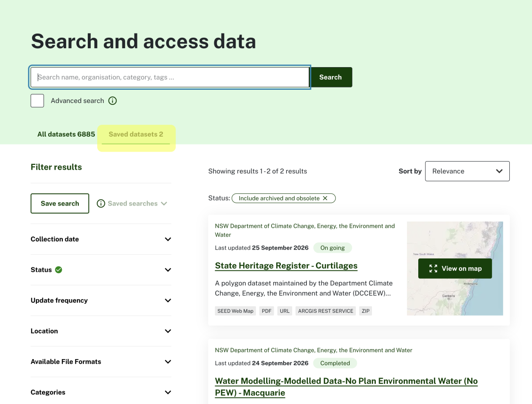Open Water Modelling Macquarie dataset link
This screenshot has height=404, width=532.
(x=346, y=387)
